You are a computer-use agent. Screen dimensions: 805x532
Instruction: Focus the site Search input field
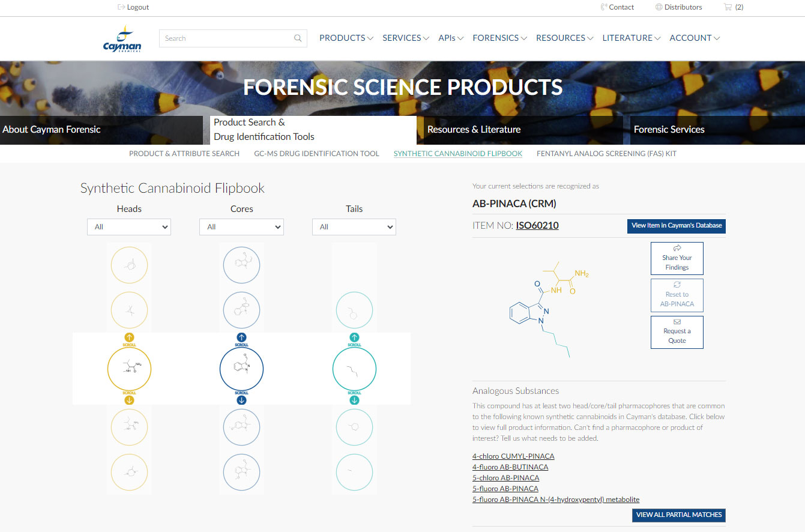coord(227,38)
